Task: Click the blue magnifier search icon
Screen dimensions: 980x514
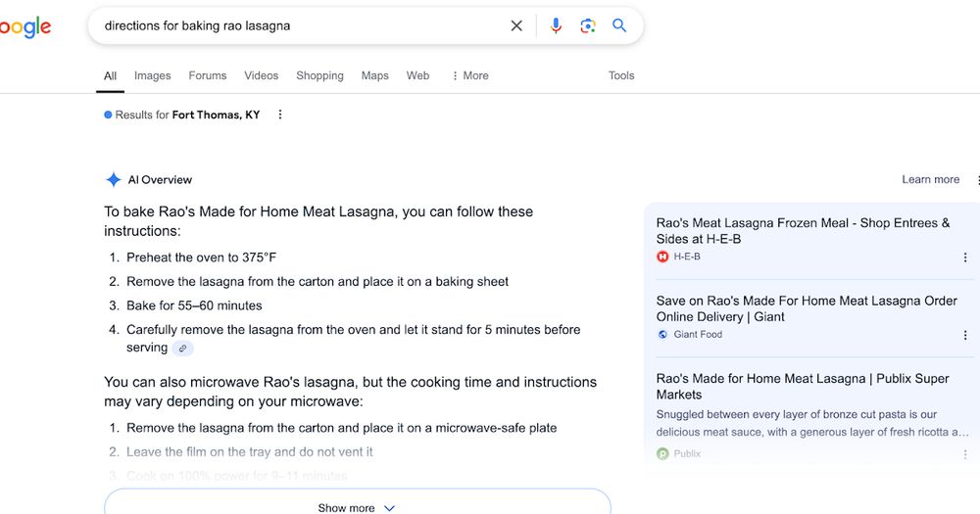Action: pos(619,25)
